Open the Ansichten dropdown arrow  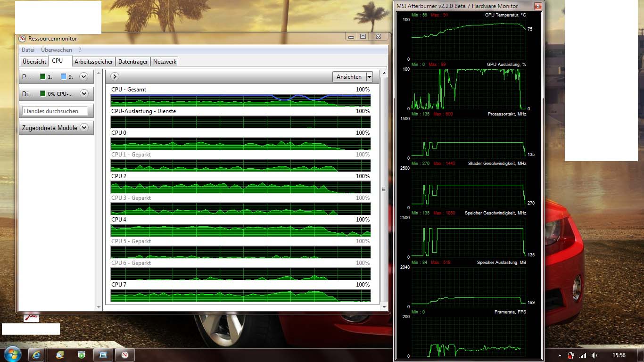click(x=369, y=77)
